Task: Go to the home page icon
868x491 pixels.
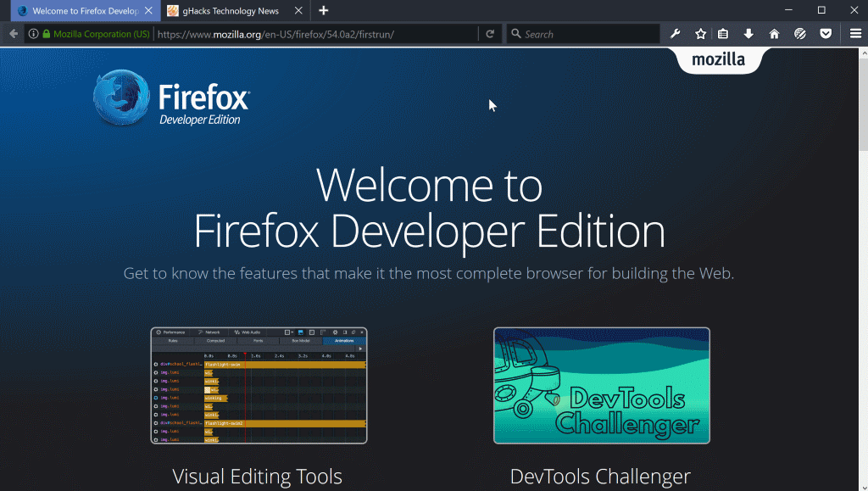Action: 774,34
